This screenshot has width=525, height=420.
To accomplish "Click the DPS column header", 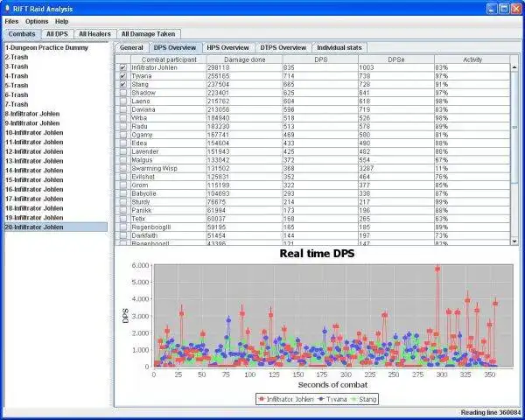I will pyautogui.click(x=321, y=59).
